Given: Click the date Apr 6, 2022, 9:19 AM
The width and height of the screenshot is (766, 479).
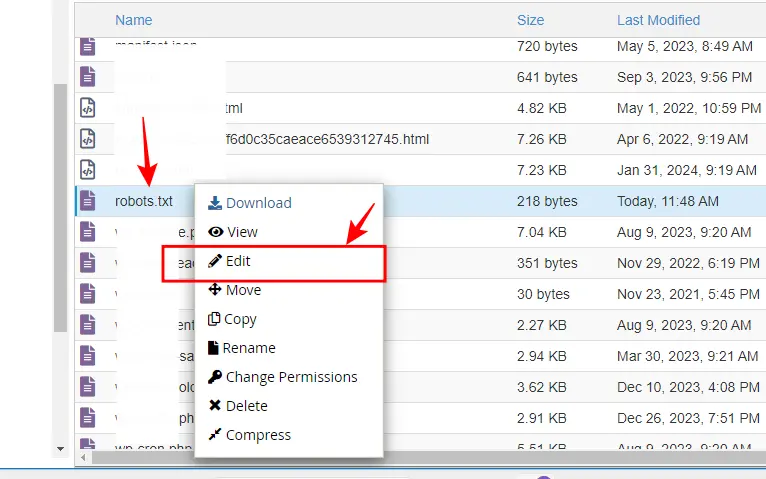Looking at the screenshot, I should point(682,139).
